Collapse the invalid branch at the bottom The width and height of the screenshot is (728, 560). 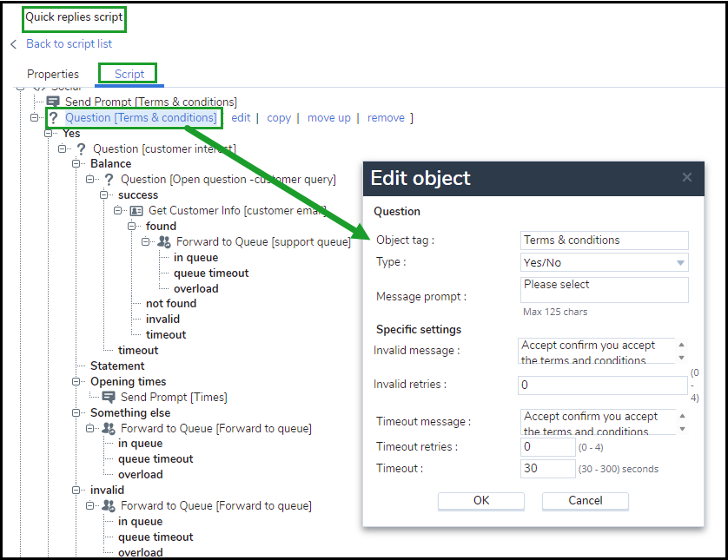coord(76,490)
